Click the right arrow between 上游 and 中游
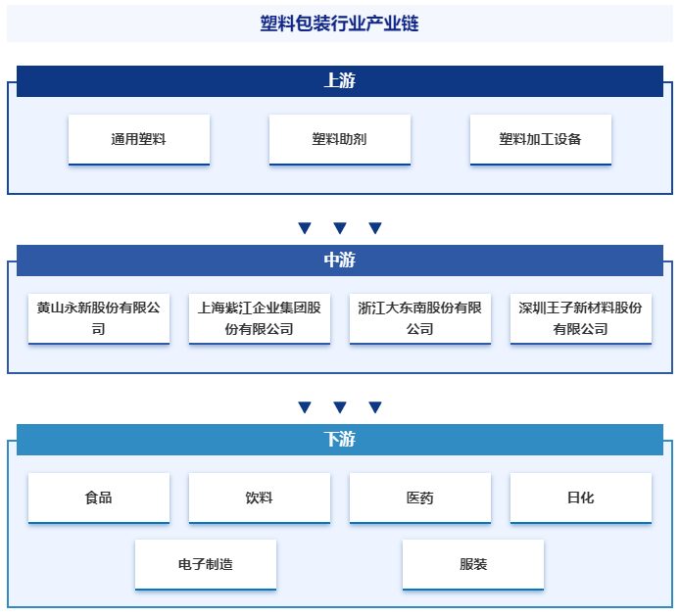This screenshot has height=616, width=680. tap(375, 228)
